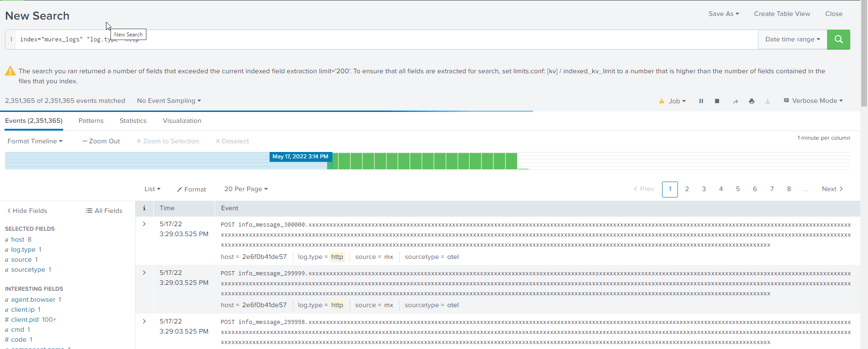Viewport: 868px width, 349px height.
Task: Click the yellow warning triangle beside the message
Action: [x=10, y=71]
